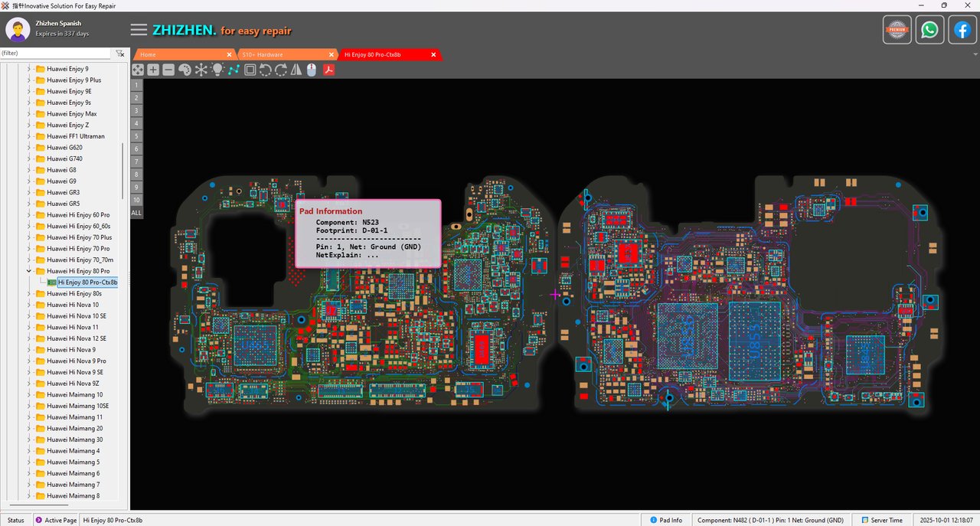This screenshot has width=980, height=526.
Task: Click the clear filter funnel icon
Action: point(120,54)
